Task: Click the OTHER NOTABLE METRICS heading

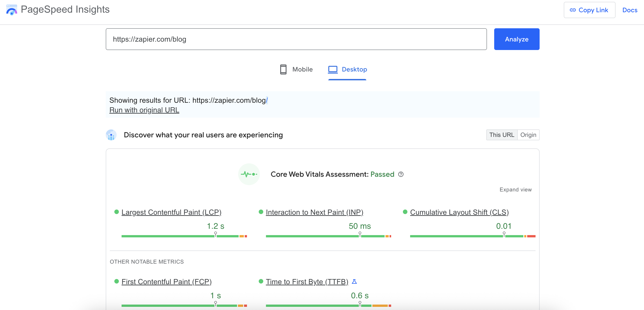Action: (x=147, y=262)
